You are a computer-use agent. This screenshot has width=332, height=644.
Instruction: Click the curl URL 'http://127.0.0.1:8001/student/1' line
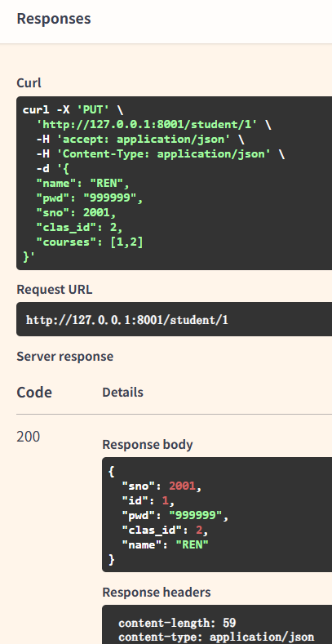pyautogui.click(x=154, y=124)
